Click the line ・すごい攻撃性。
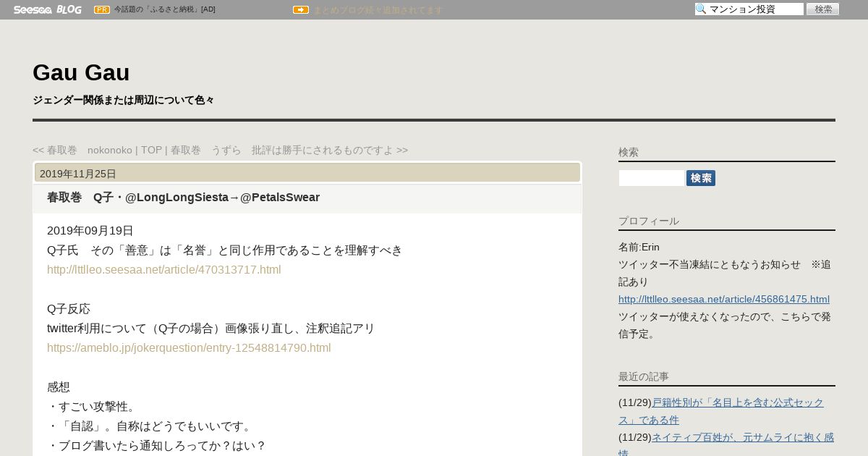 click(92, 407)
